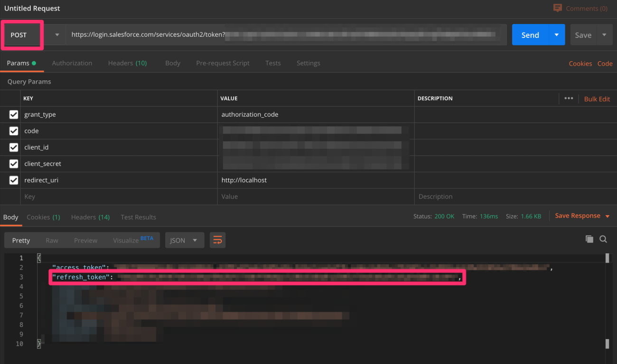Open the Test Results tab
This screenshot has width=617, height=364.
click(x=138, y=217)
